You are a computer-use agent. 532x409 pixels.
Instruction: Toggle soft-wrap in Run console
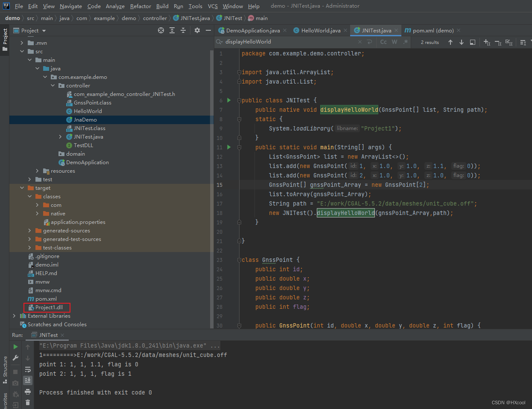click(28, 369)
